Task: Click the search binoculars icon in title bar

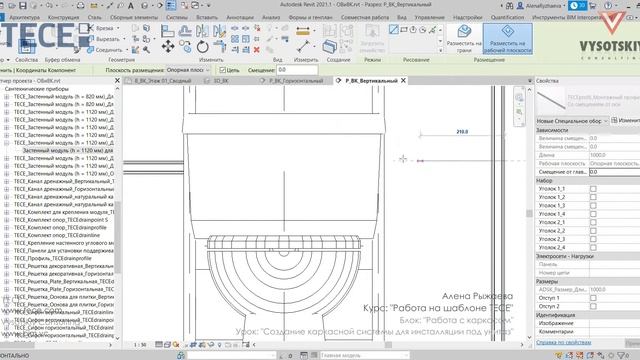Action: click(x=509, y=6)
